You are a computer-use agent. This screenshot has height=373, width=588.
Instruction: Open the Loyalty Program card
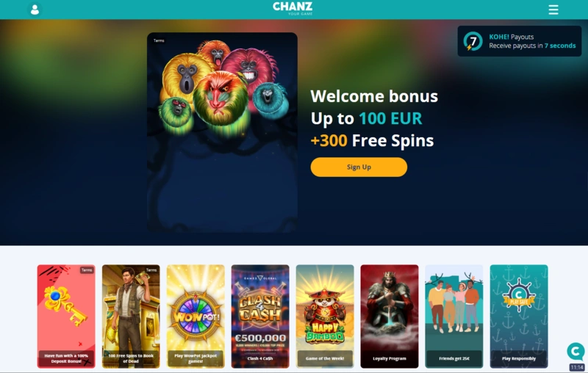click(390, 316)
